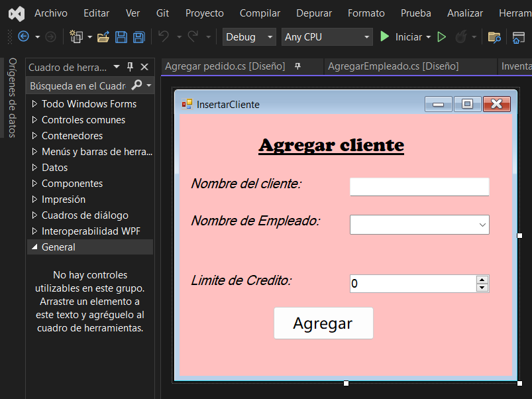The image size is (532, 399).
Task: Pin the Cuadro de herramientas panel
Action: (130, 67)
